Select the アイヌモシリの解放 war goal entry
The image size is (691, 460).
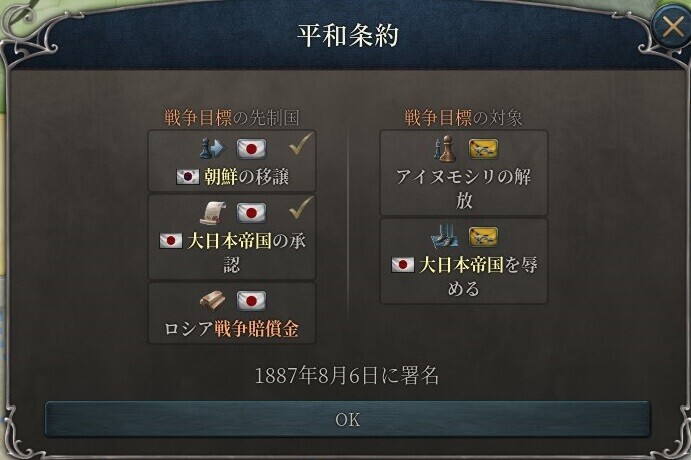464,173
